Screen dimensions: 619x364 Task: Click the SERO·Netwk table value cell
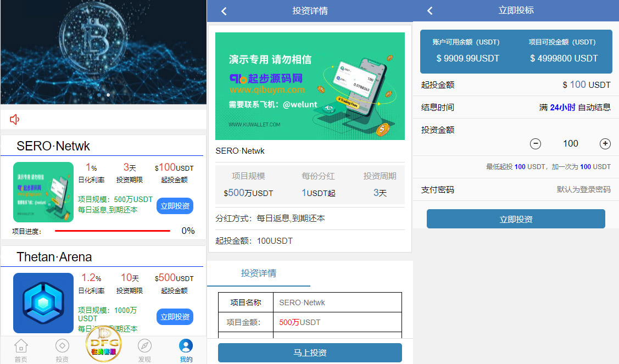338,303
